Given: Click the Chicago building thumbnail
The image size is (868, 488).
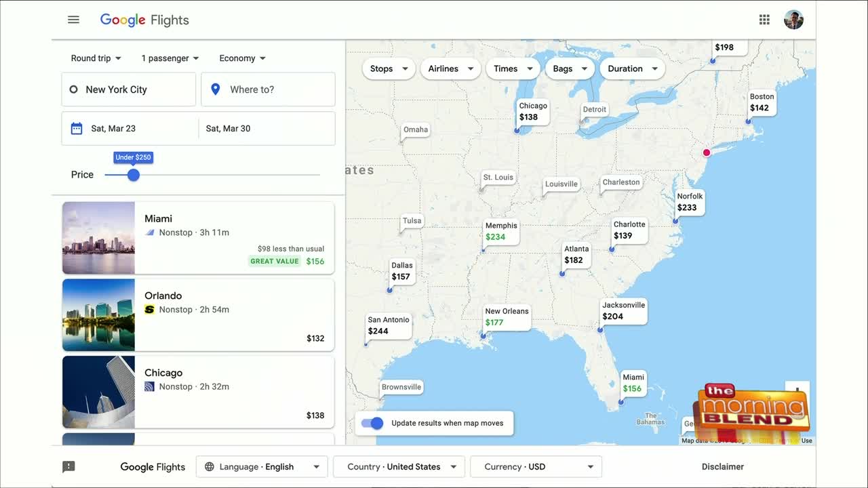Looking at the screenshot, I should click(98, 392).
